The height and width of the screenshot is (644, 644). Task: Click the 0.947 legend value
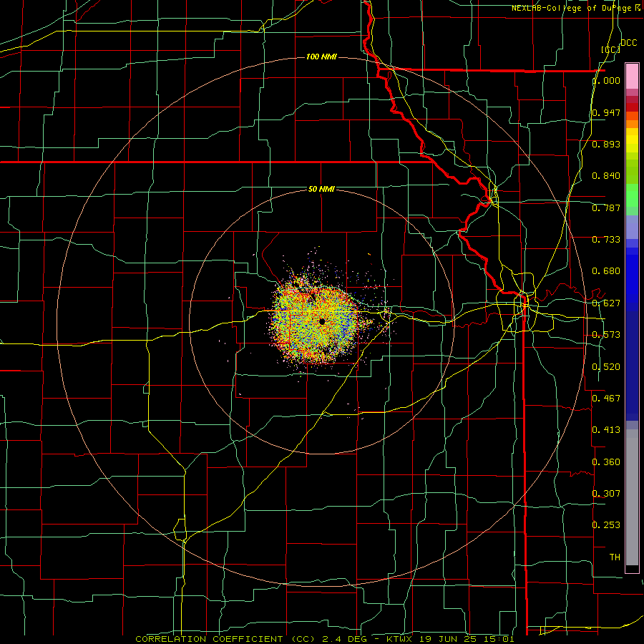click(606, 112)
